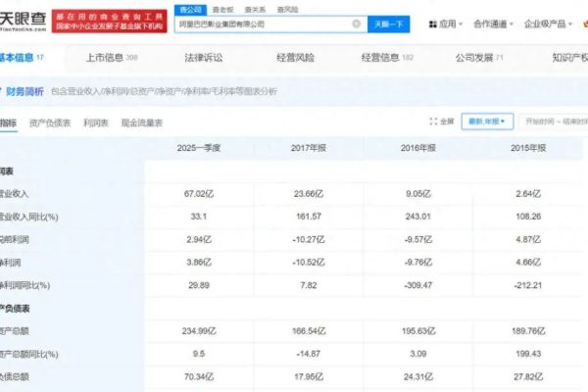588x392 pixels.
Task: Click the -212.21 net profit growth value
Action: click(x=528, y=285)
